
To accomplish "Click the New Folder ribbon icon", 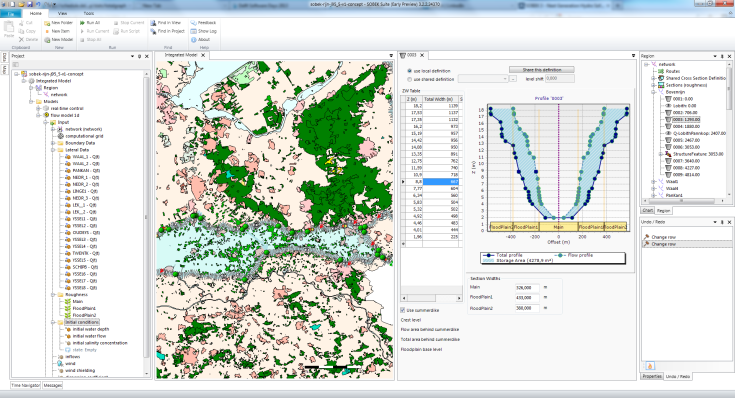I will click(x=47, y=23).
